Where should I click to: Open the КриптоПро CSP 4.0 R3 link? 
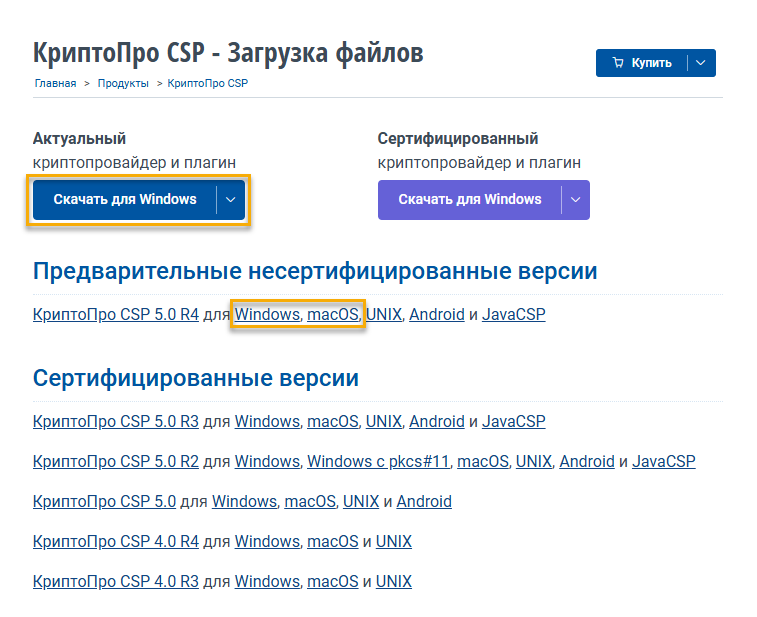(116, 581)
